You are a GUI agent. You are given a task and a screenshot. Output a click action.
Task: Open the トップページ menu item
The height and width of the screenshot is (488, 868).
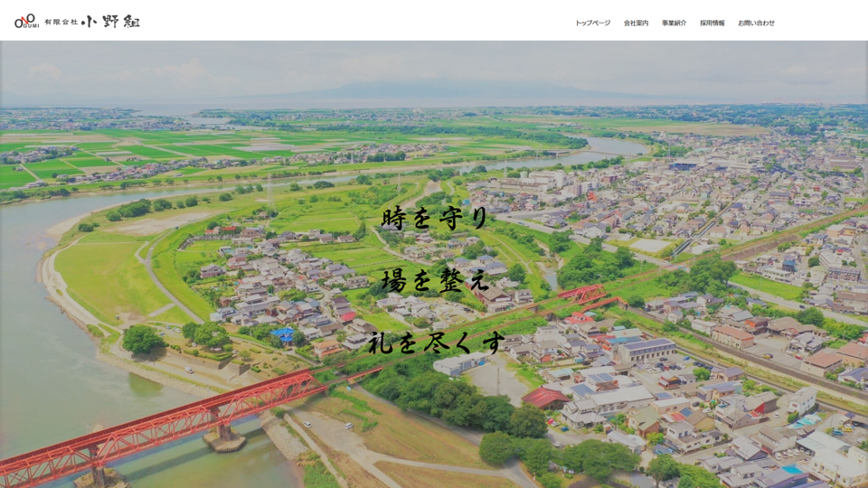pos(592,23)
